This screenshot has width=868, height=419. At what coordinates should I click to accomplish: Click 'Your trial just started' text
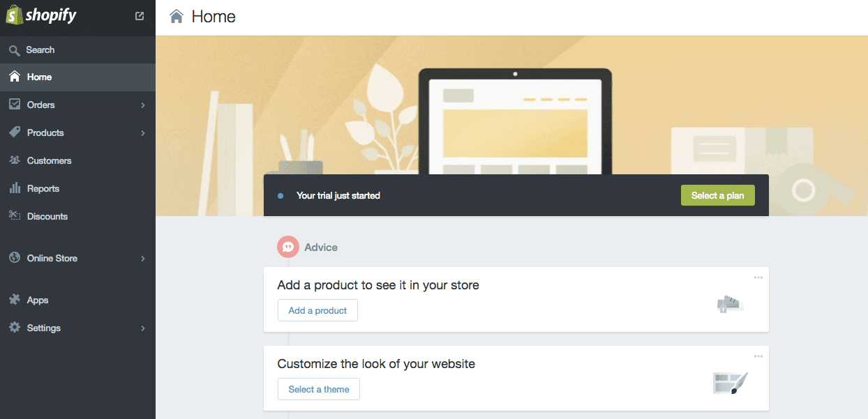338,195
